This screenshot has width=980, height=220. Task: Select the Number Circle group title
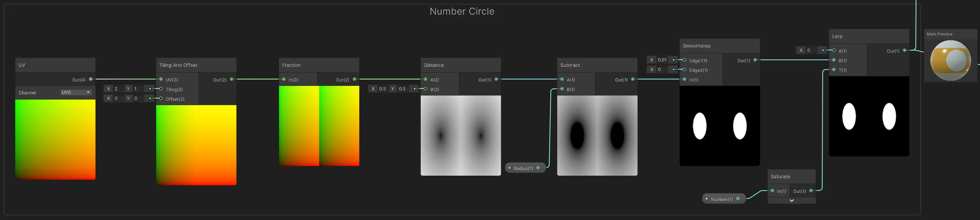[462, 11]
